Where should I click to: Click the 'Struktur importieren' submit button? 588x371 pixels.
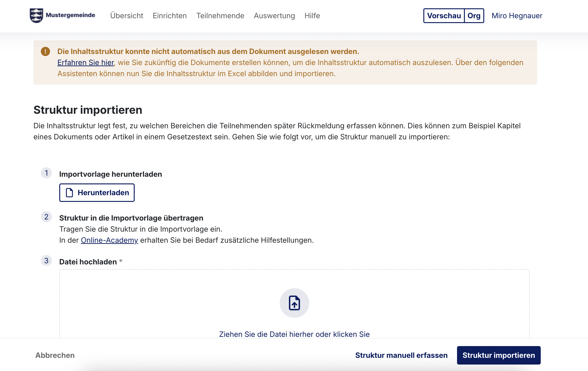point(499,355)
